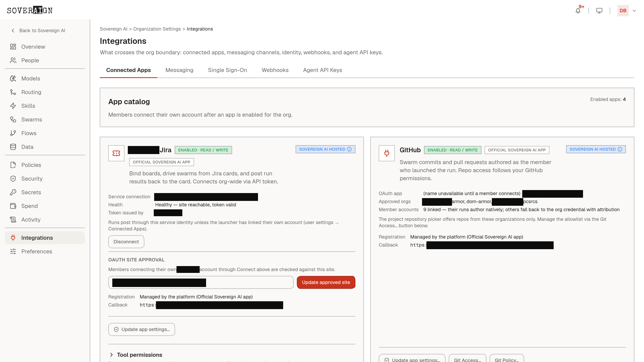Switch to the Messaging tab
The height and width of the screenshot is (362, 644).
179,70
